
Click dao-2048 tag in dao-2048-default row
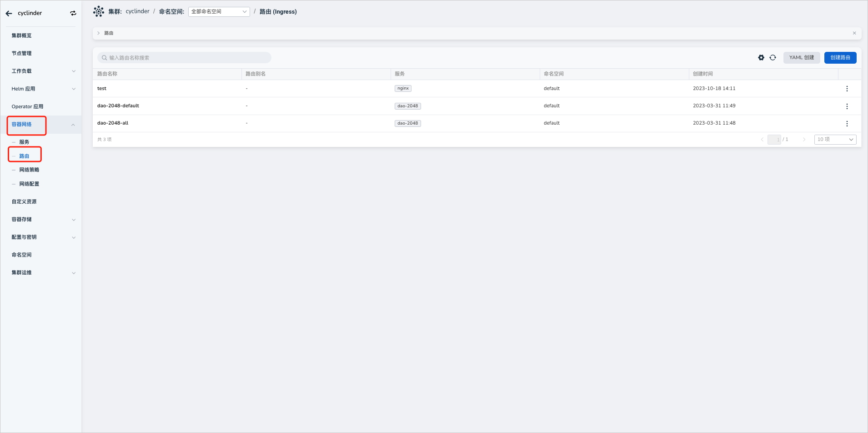(407, 106)
